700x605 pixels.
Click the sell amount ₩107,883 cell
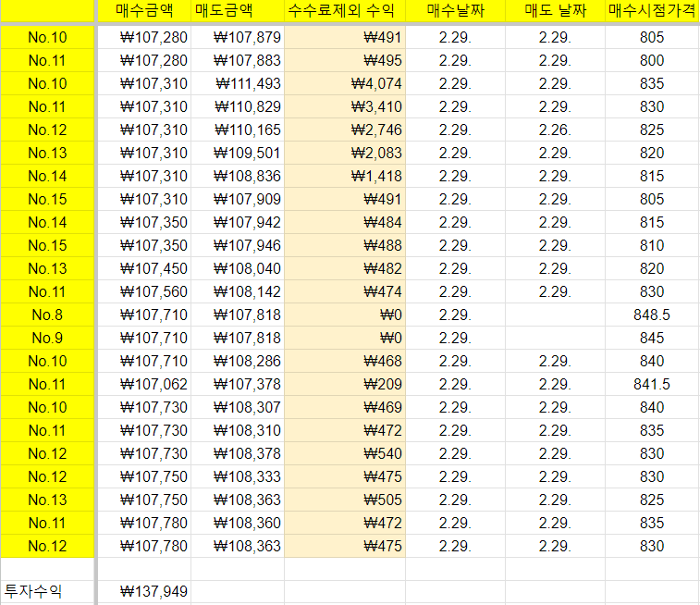(x=238, y=60)
